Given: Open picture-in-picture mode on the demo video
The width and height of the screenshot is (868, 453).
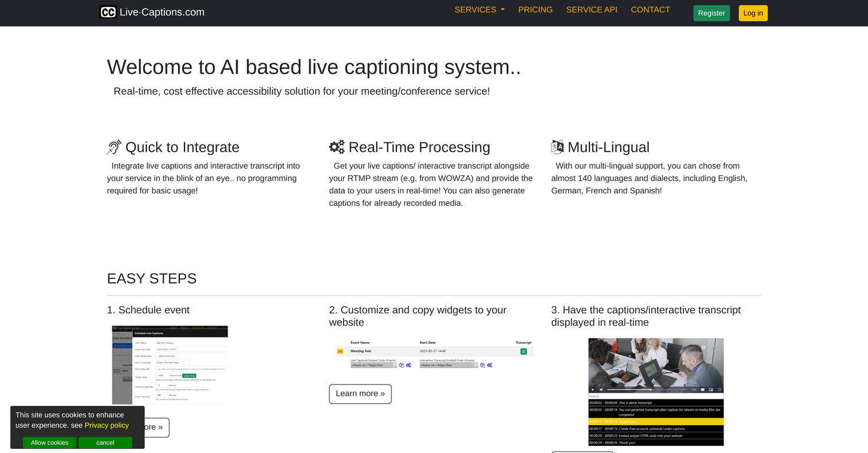Looking at the screenshot, I should 711,389.
